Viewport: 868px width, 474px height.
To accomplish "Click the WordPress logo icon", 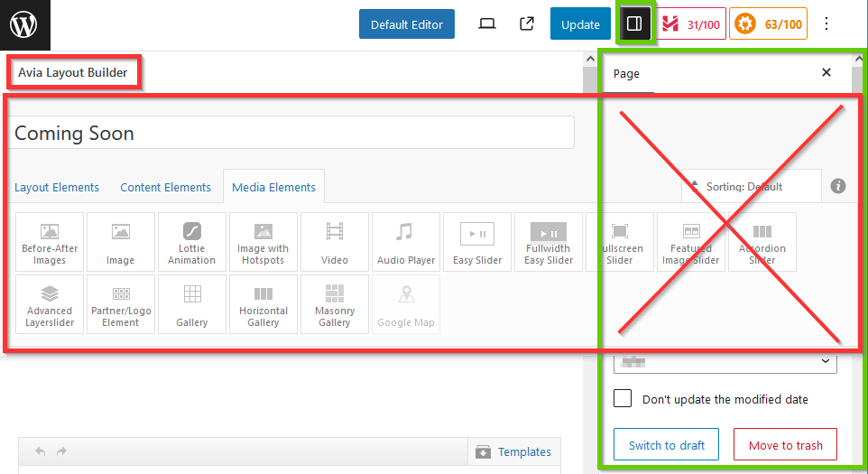I will click(23, 24).
